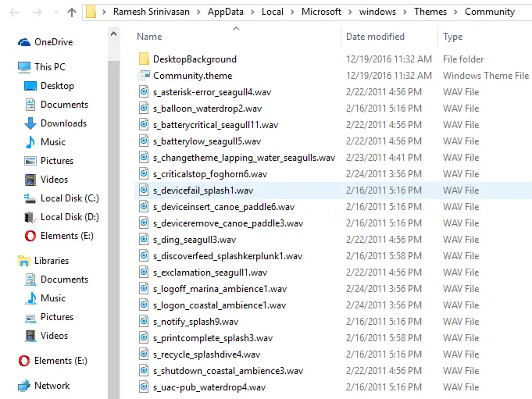Viewport: 532px width, 399px height.
Task: Select s_changetheme_lapping_water_seagulls.wav file
Action: point(333,158)
